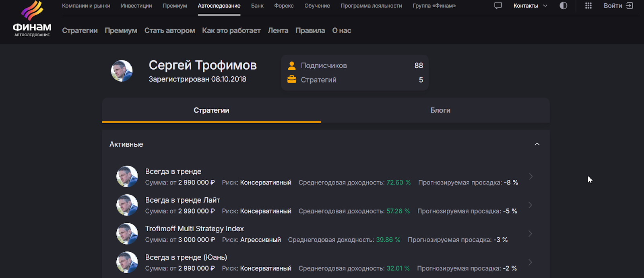Image resolution: width=644 pixels, height=278 pixels.
Task: Open Правила link
Action: [310, 31]
